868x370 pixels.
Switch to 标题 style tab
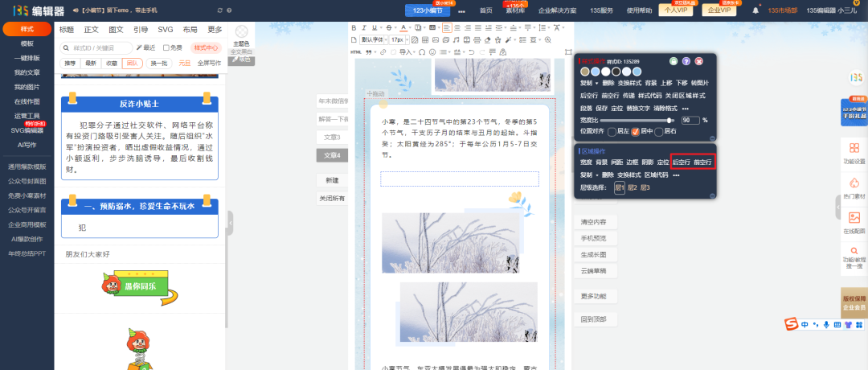[67, 29]
